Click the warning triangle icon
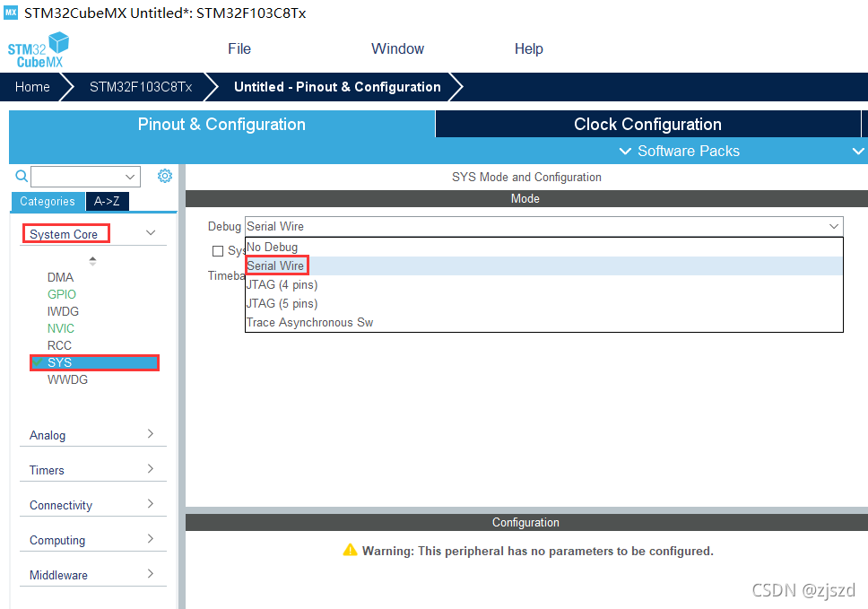Viewport: 868px width, 609px height. pos(350,550)
